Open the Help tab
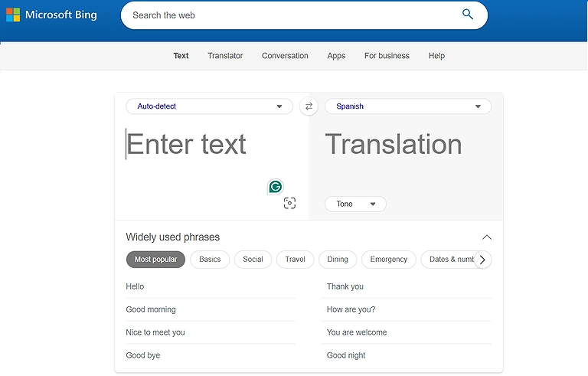The width and height of the screenshot is (588, 376). tap(436, 56)
